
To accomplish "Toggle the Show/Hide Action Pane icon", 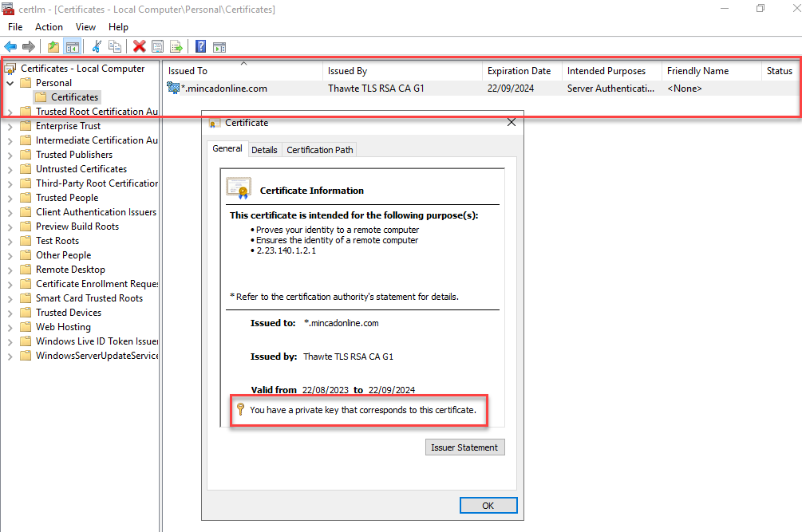I will tap(219, 46).
